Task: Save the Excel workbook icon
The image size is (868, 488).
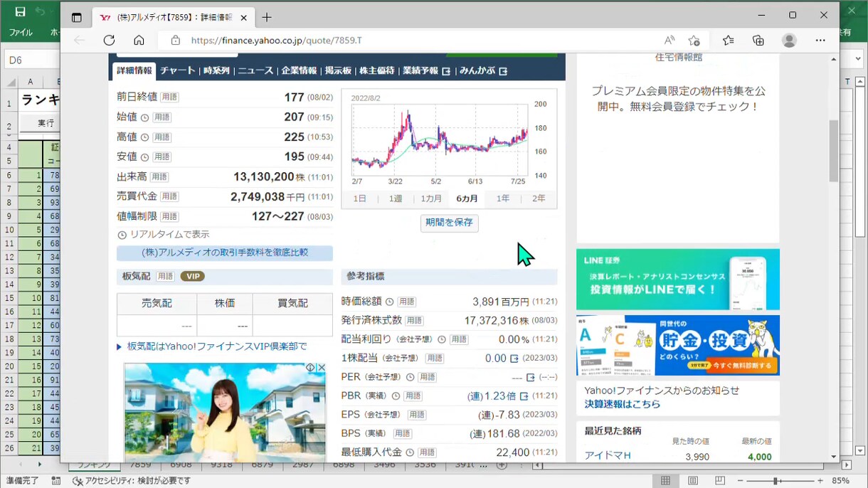Action: (x=20, y=12)
